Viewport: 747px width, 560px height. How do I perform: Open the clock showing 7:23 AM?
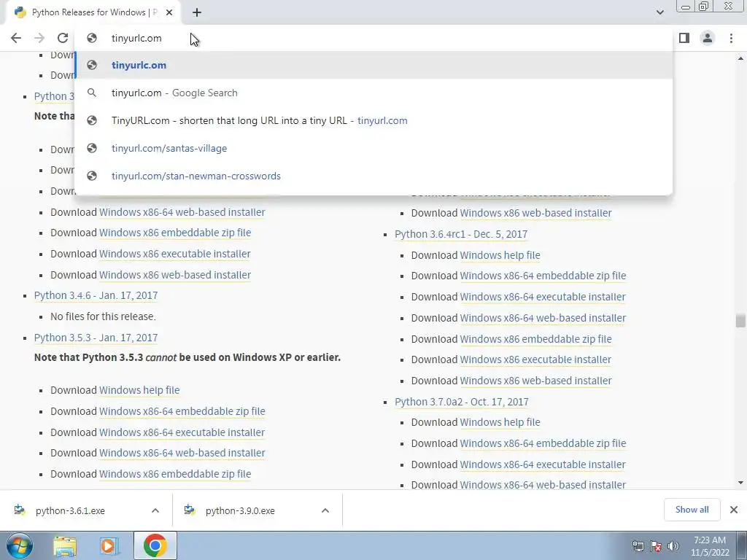click(x=710, y=546)
